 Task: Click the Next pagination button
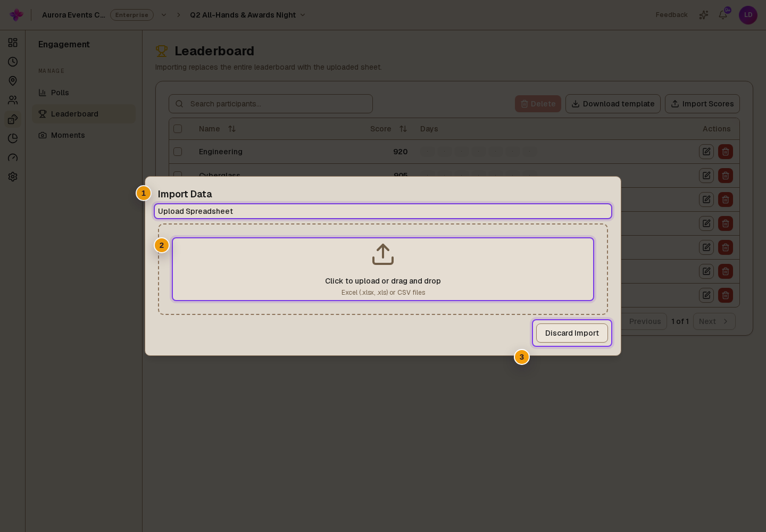714,321
